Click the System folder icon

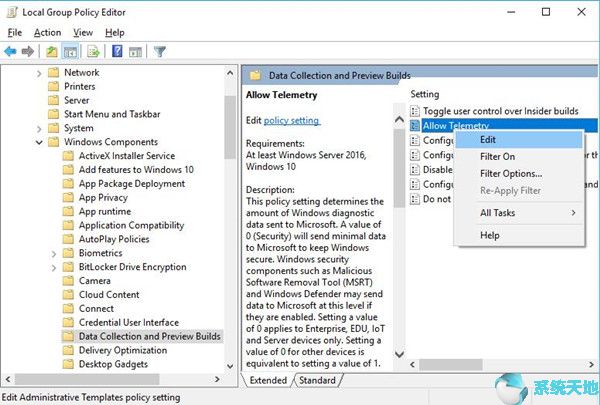(54, 128)
